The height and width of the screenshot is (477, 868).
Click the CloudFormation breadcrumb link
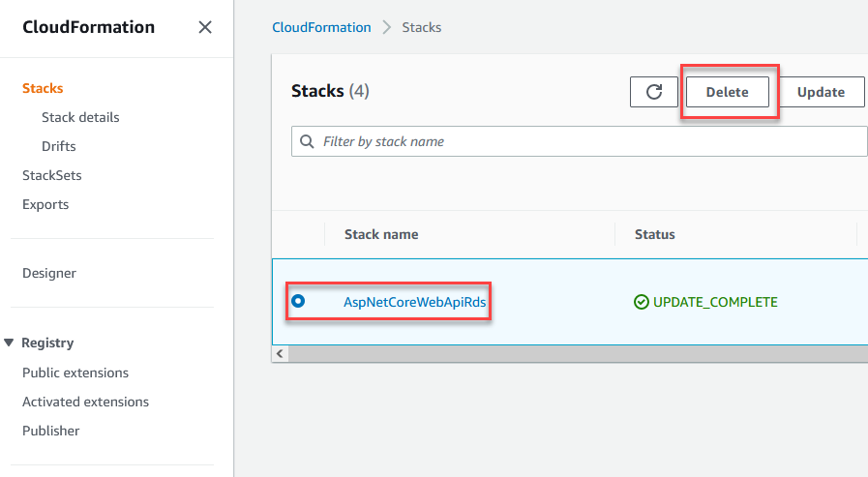point(321,27)
